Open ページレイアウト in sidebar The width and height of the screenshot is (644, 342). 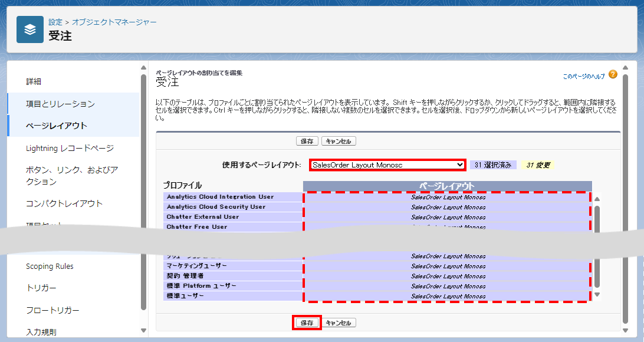coord(57,126)
